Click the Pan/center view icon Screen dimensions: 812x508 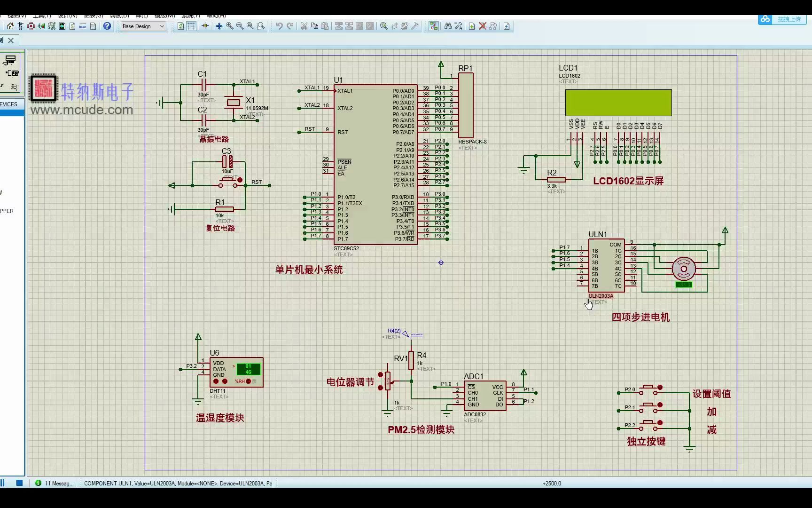219,26
